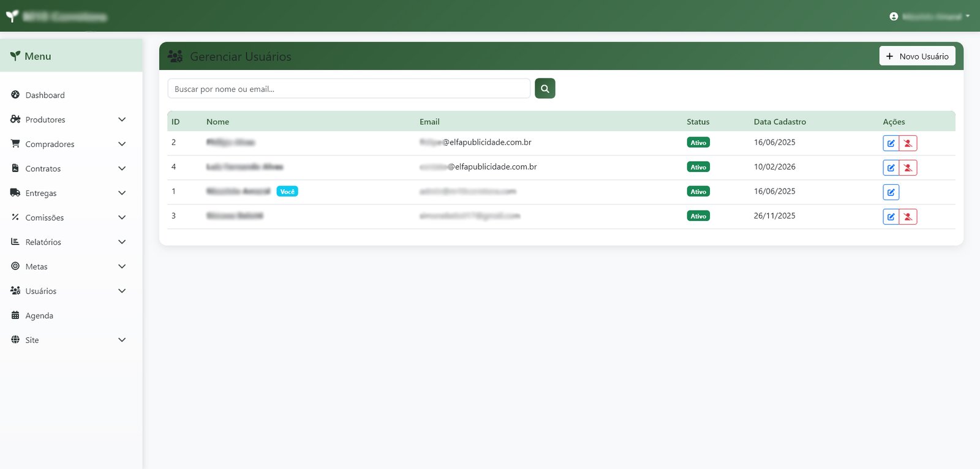Edit user with ID 4

(x=891, y=168)
